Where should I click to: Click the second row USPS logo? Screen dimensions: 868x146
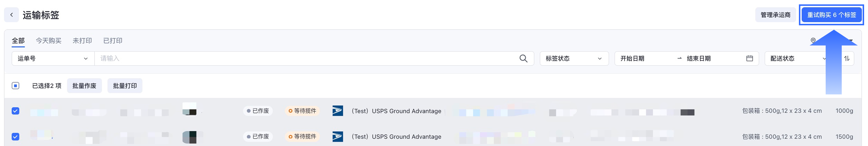[337, 137]
